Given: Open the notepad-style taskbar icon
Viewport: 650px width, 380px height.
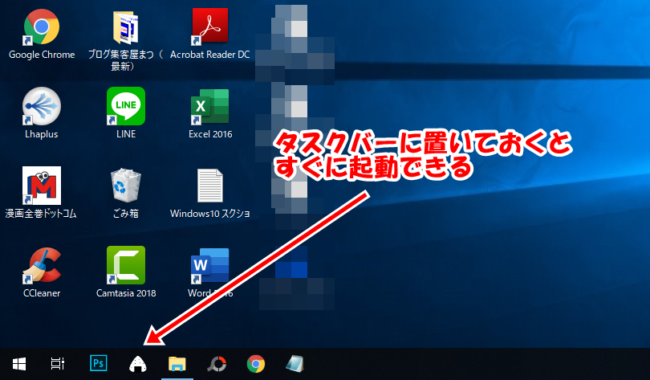Looking at the screenshot, I should [x=295, y=364].
